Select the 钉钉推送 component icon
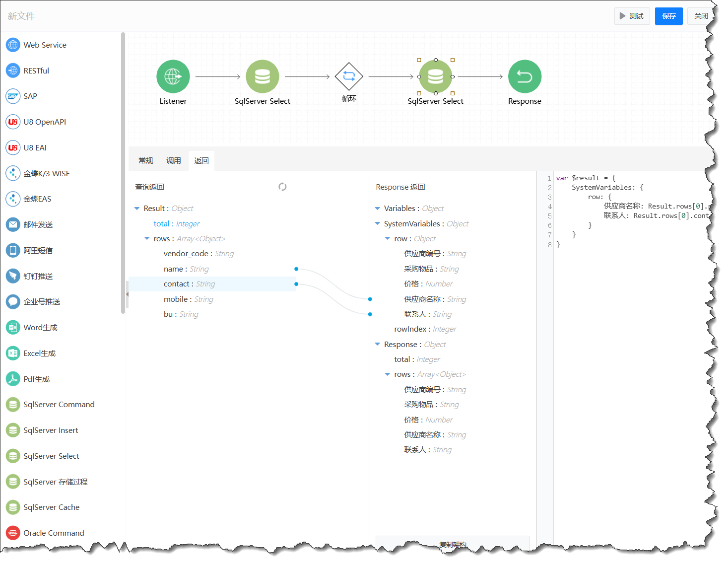Image resolution: width=728 pixels, height=564 pixels. click(13, 276)
